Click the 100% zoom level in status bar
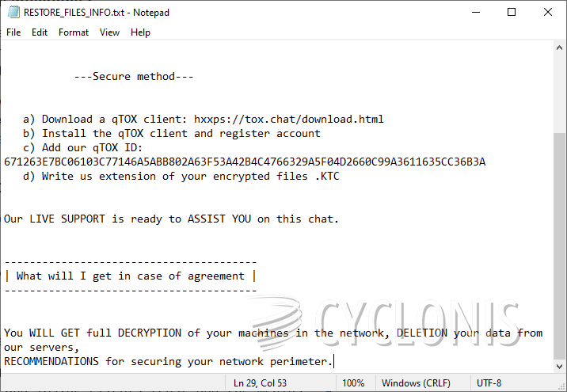567x392 pixels. (x=353, y=383)
